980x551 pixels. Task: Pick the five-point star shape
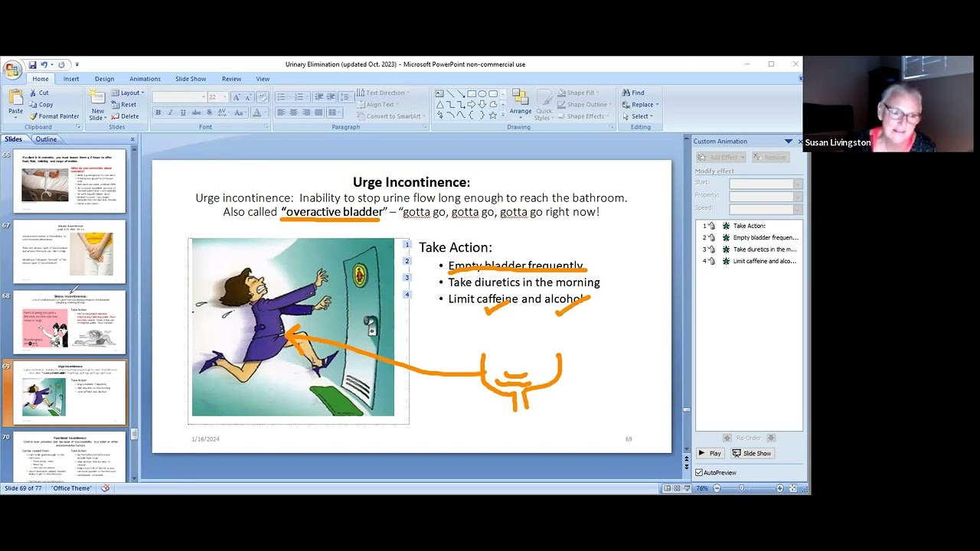pyautogui.click(x=493, y=115)
